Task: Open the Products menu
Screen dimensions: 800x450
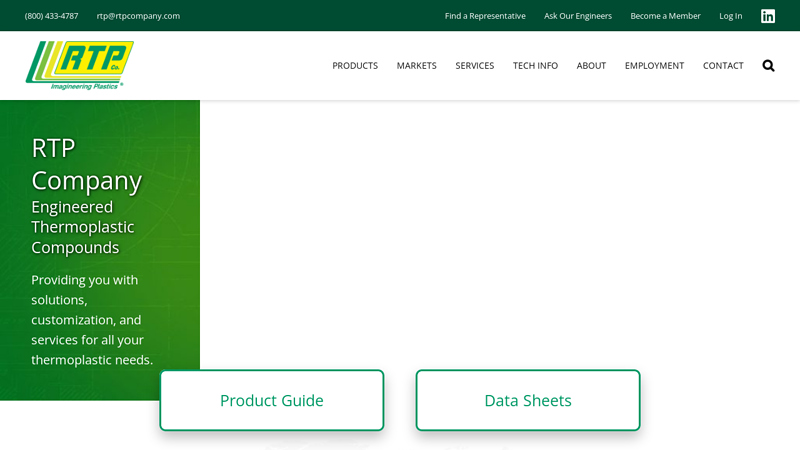Action: point(355,66)
